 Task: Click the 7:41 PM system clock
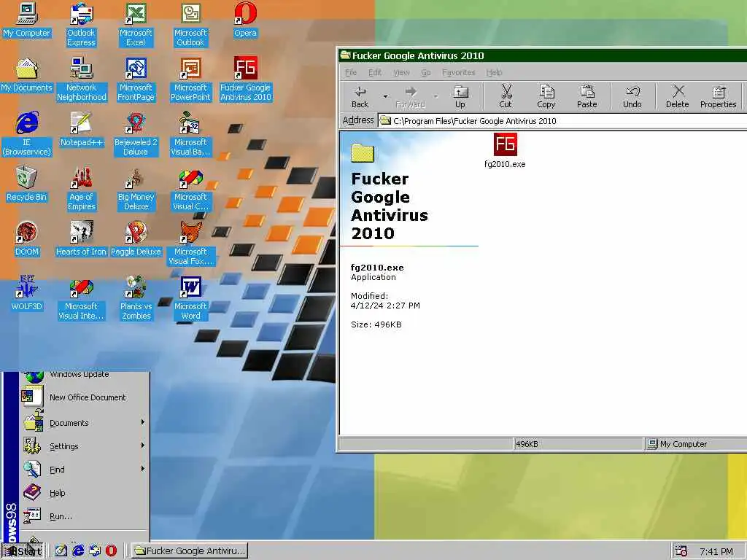pyautogui.click(x=716, y=551)
